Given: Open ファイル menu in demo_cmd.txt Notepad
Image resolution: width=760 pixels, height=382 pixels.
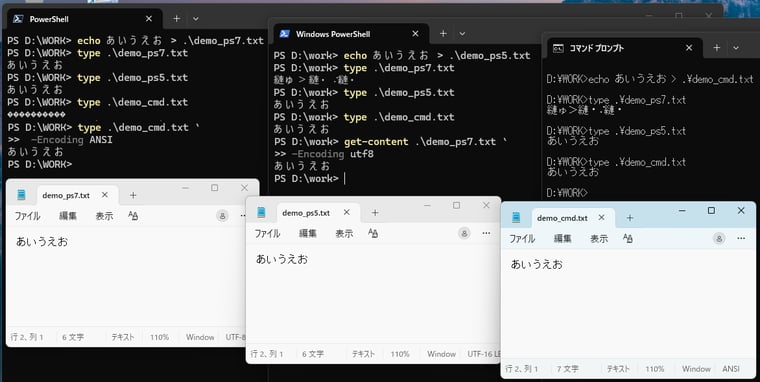Looking at the screenshot, I should point(522,239).
